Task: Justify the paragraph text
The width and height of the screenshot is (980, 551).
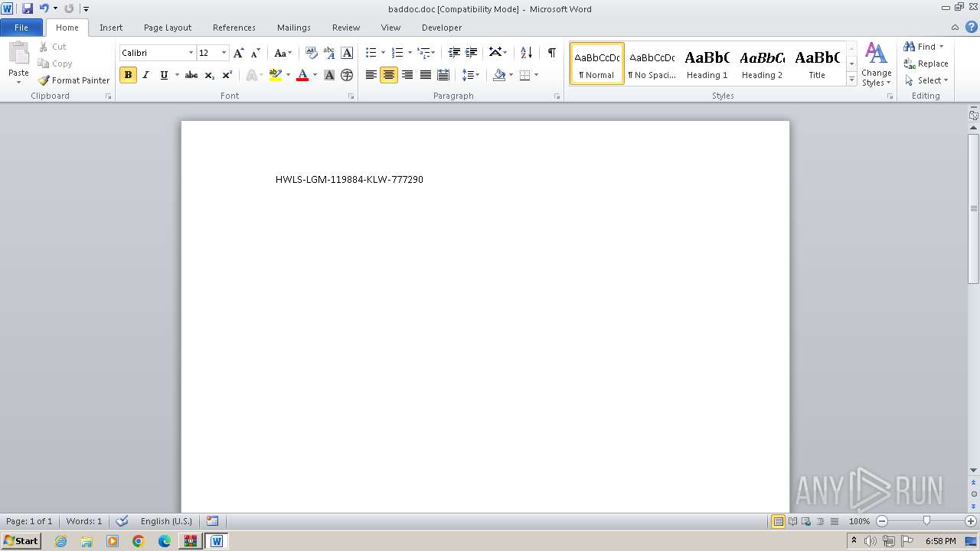Action: coord(425,75)
